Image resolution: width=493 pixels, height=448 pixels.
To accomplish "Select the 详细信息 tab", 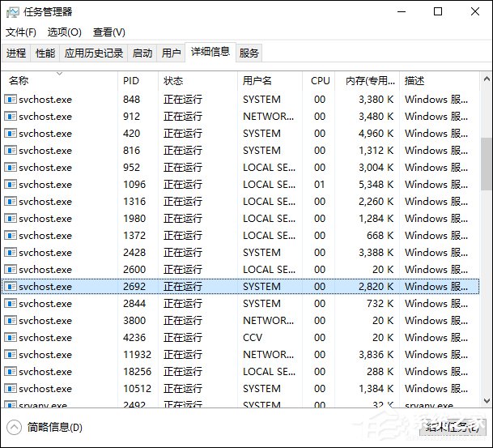I will pos(210,52).
